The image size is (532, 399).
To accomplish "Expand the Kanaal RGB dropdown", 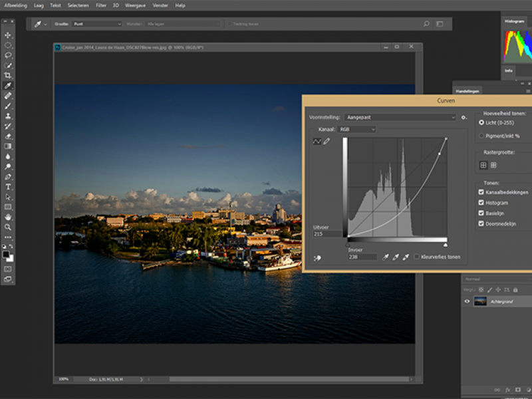I will pyautogui.click(x=356, y=129).
